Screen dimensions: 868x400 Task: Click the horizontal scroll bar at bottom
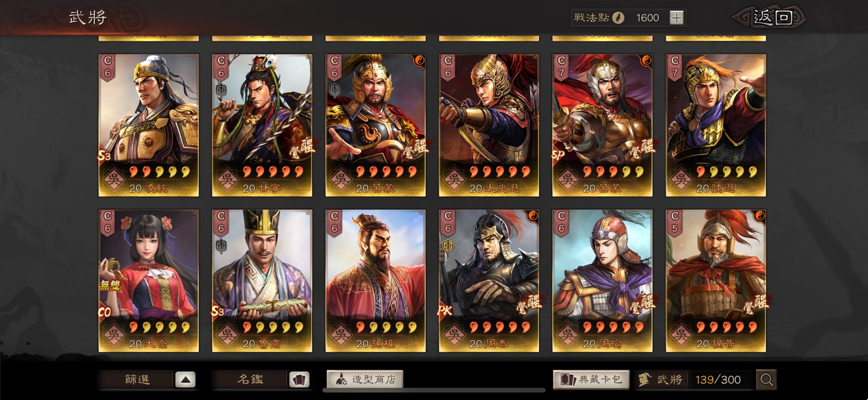pyautogui.click(x=434, y=390)
